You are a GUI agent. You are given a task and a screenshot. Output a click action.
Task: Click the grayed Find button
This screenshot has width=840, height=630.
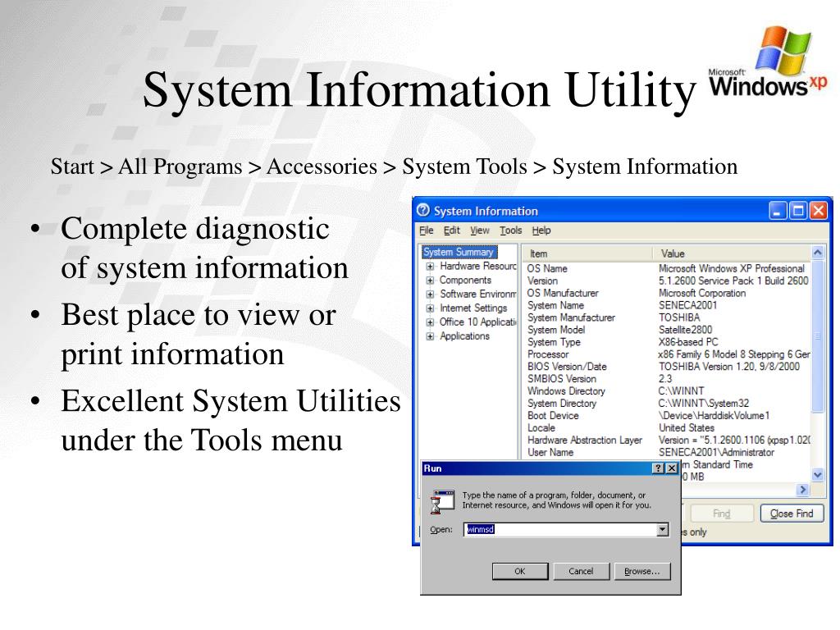click(722, 514)
